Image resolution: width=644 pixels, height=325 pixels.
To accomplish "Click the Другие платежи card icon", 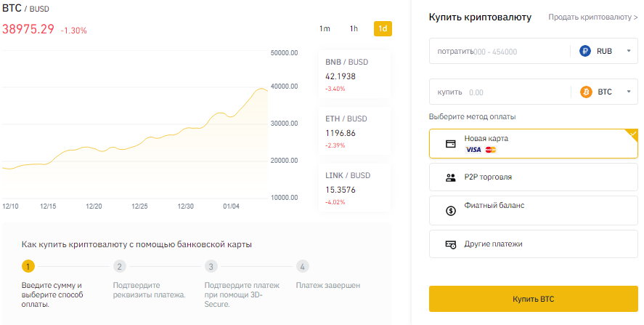I will (x=451, y=244).
